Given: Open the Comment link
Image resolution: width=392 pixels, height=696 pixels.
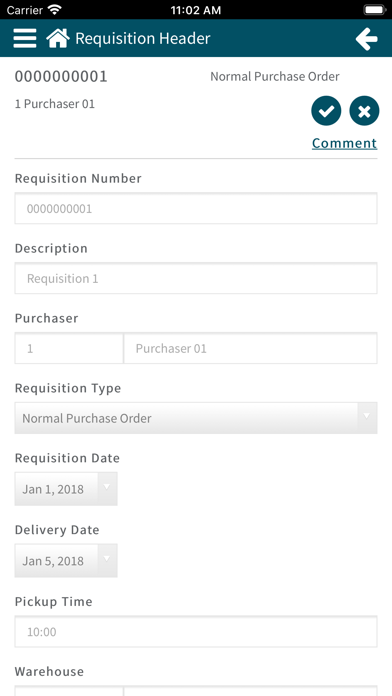Looking at the screenshot, I should (344, 143).
